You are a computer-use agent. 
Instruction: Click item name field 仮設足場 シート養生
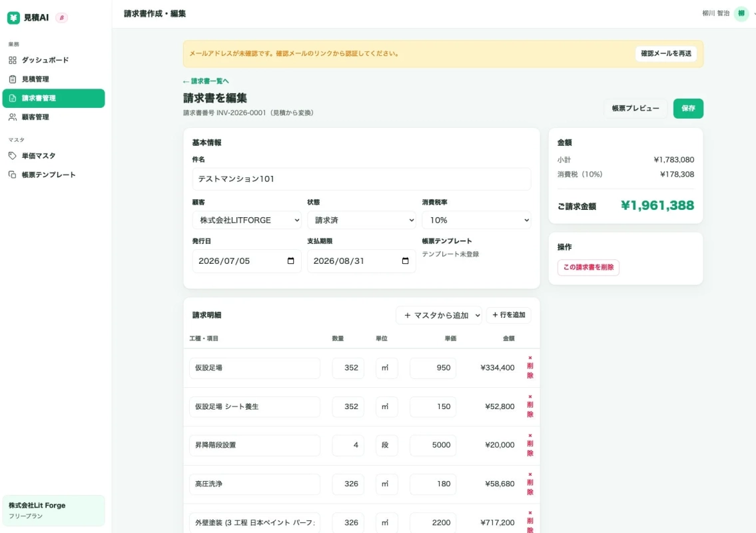click(254, 406)
